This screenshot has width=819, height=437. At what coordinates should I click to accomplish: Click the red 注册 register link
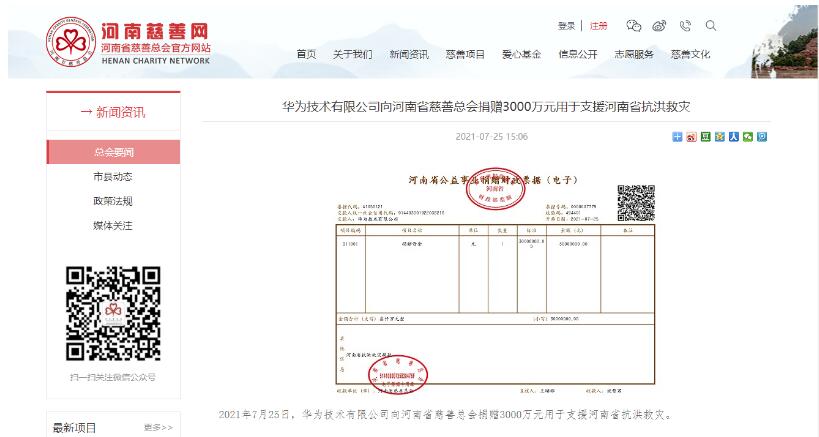click(598, 26)
